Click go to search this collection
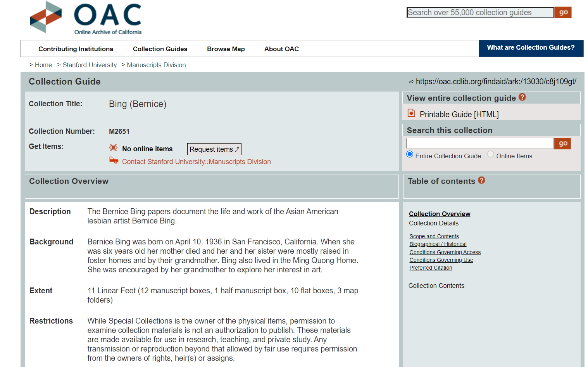 pos(563,144)
